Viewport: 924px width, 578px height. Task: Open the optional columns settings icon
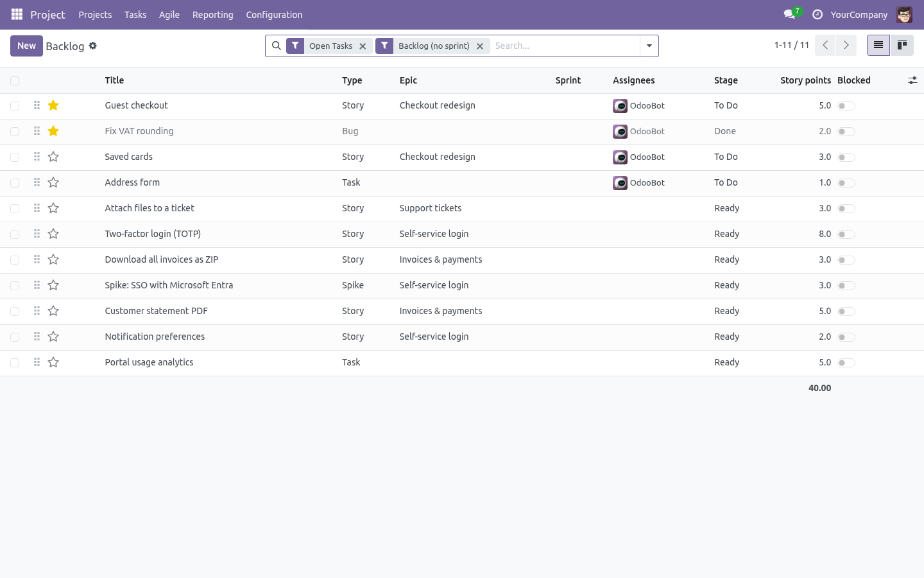912,80
